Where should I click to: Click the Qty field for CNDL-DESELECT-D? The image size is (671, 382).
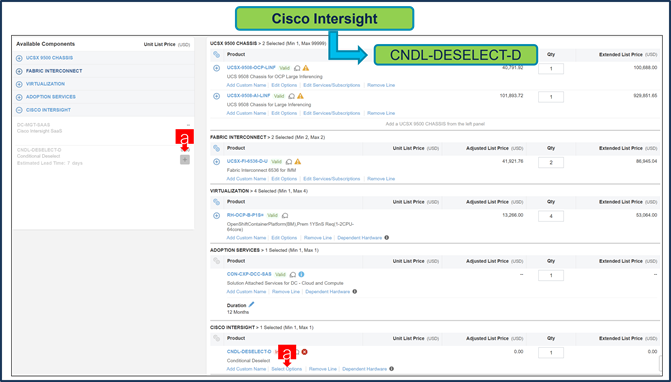point(551,353)
